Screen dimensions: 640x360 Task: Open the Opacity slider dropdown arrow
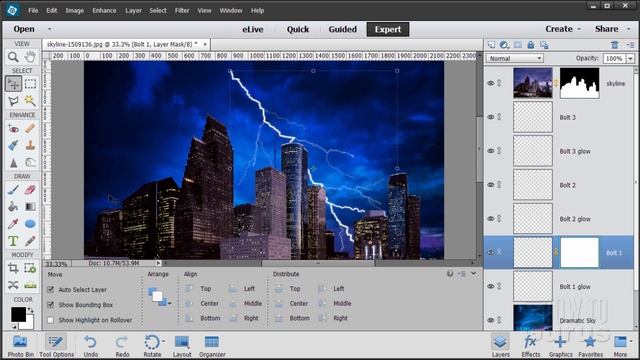point(631,59)
